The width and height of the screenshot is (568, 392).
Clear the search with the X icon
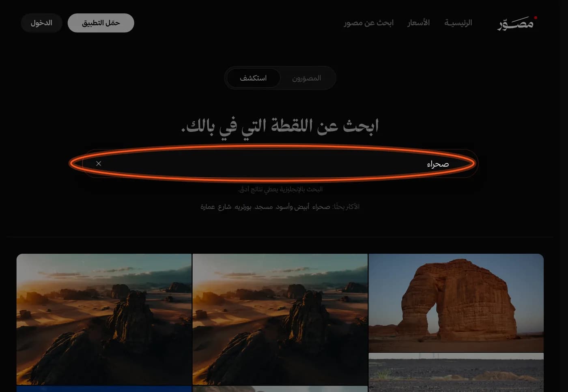[x=99, y=163]
